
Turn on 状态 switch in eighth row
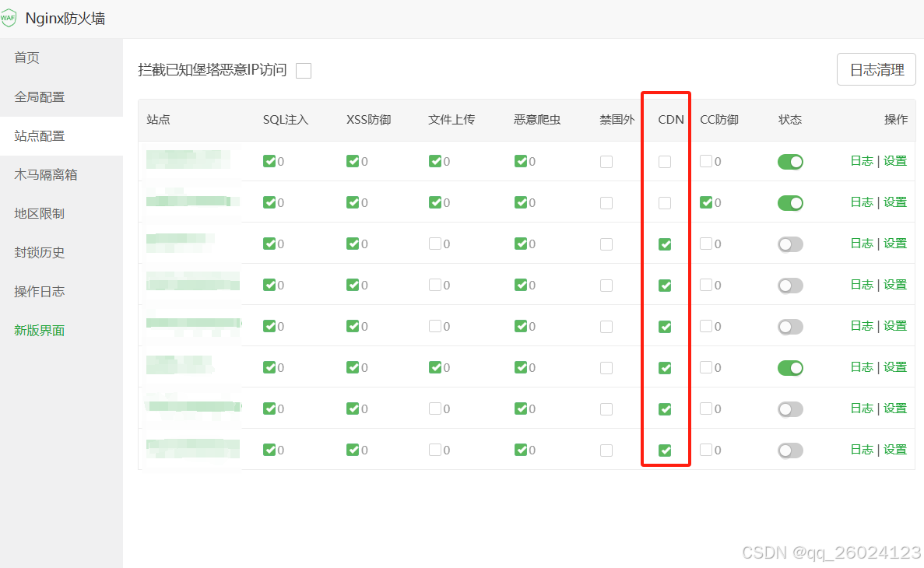[790, 451]
